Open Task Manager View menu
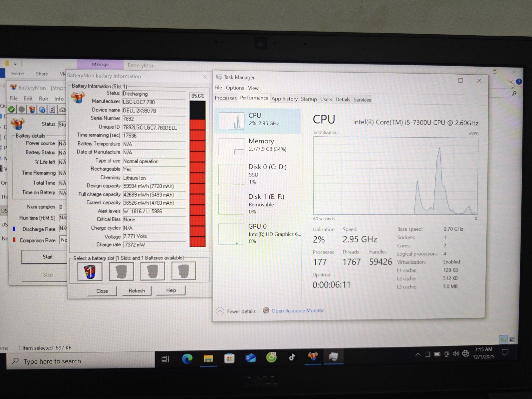Screen dimensions: 532x399 click(253, 88)
